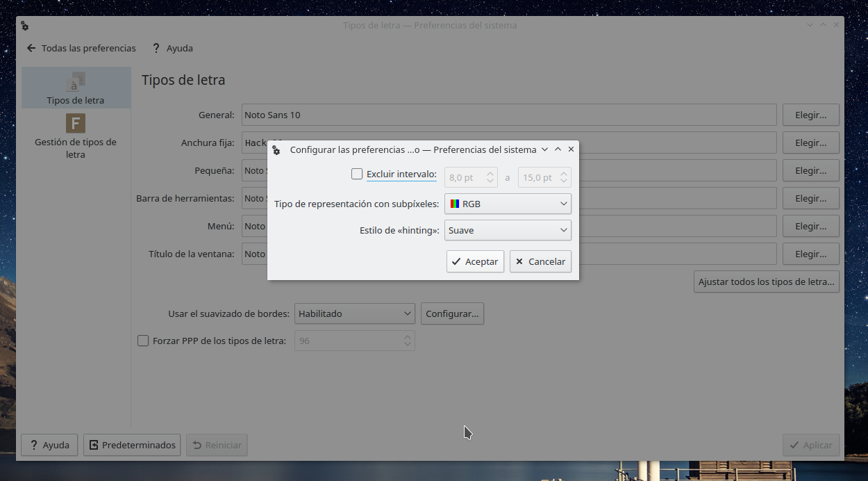Click the dialog's gear icon in title bar

[276, 149]
